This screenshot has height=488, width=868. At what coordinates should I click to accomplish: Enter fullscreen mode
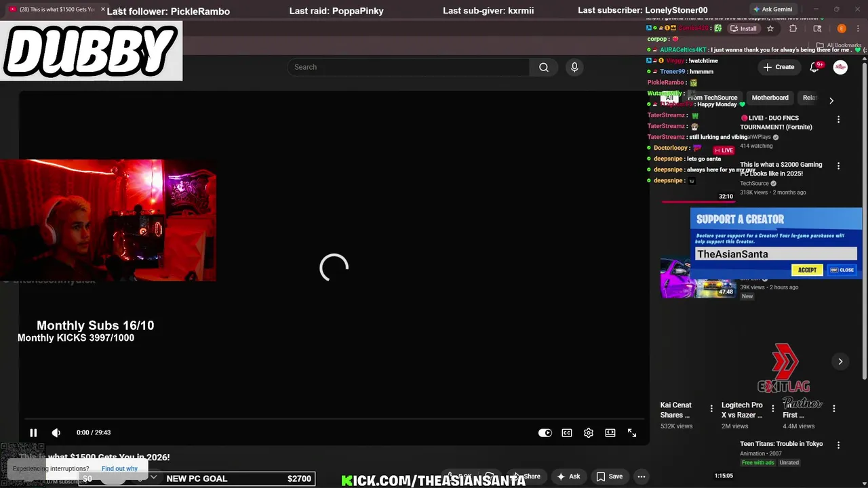[631, 432]
